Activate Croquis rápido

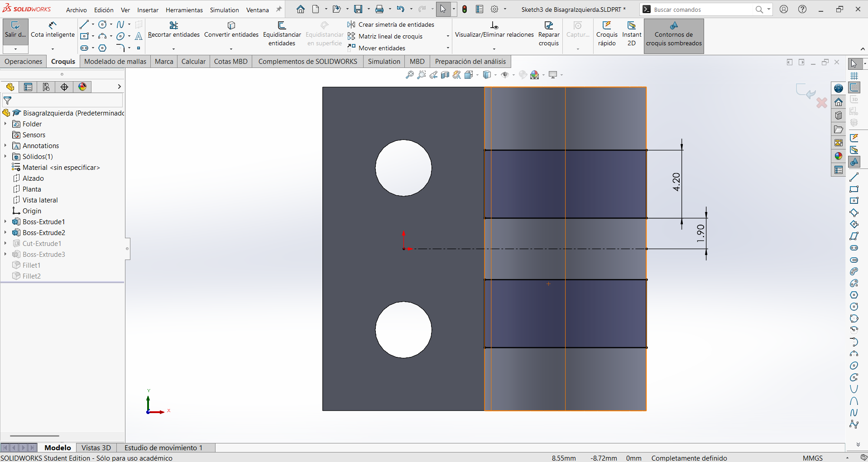coord(606,34)
